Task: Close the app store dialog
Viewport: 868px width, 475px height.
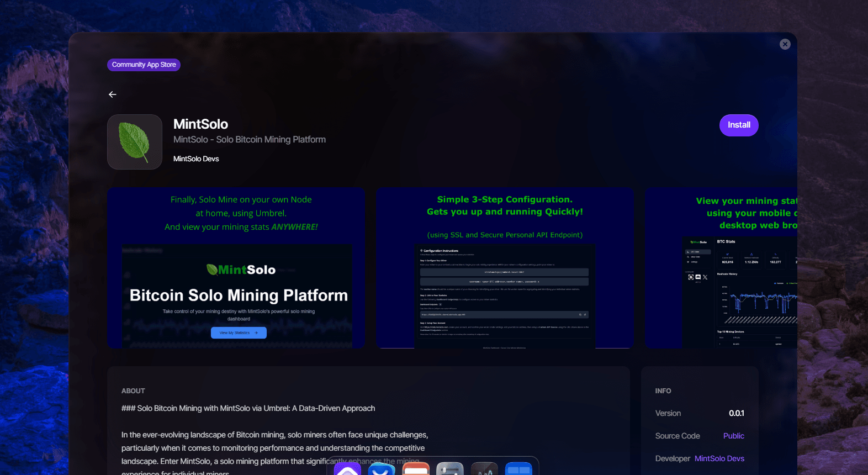Action: [785, 44]
